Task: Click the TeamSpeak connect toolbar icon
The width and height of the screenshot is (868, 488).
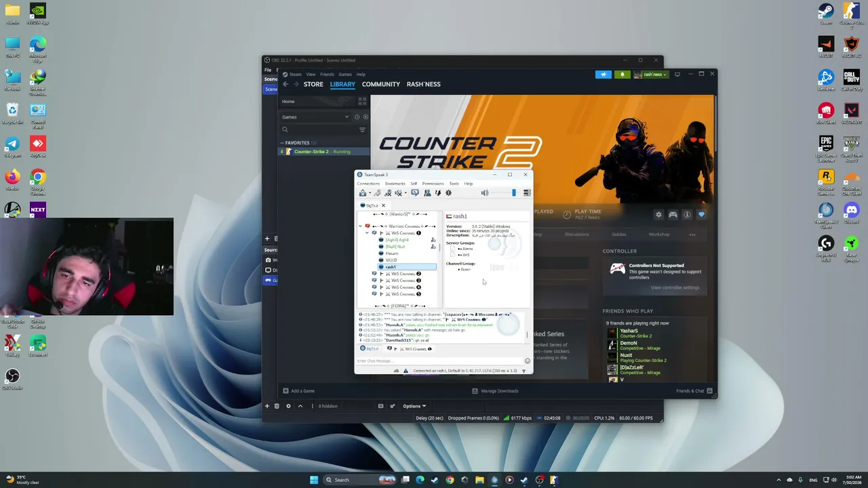Action: click(363, 193)
